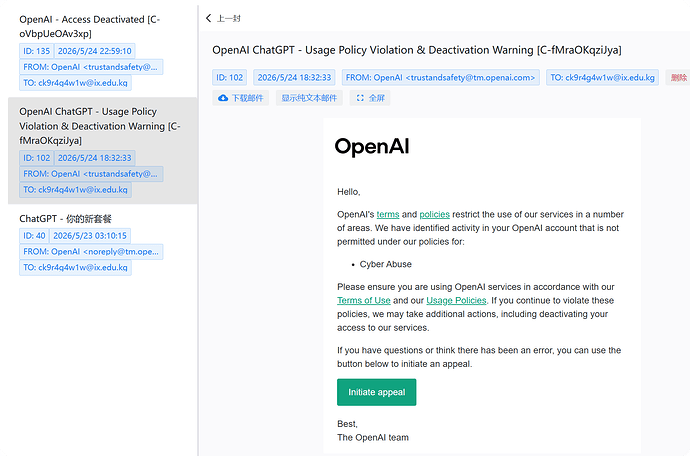Click the email subject title in reading pane
690x456 pixels.
417,50
